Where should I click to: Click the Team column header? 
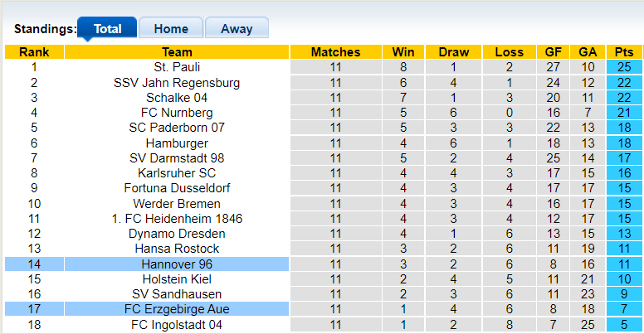click(177, 52)
